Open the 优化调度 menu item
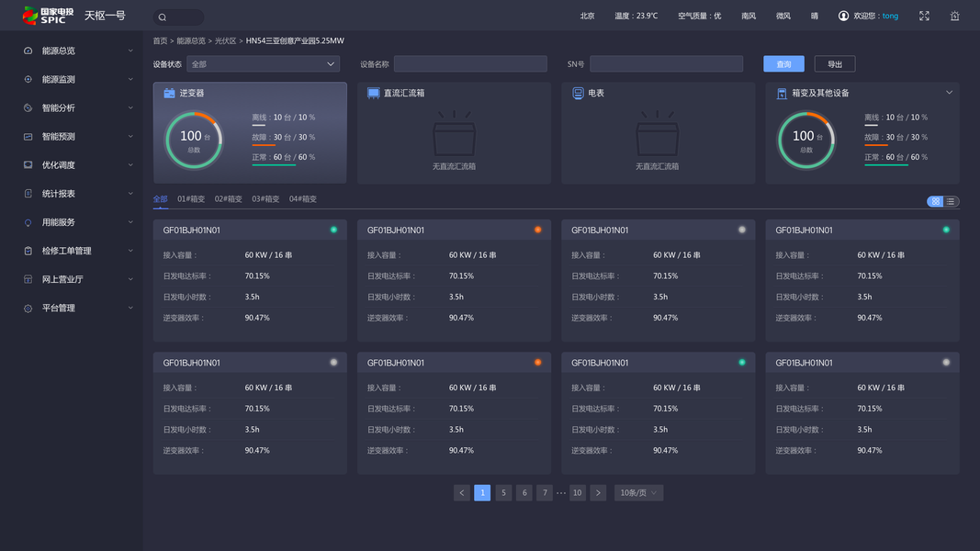 [x=72, y=165]
